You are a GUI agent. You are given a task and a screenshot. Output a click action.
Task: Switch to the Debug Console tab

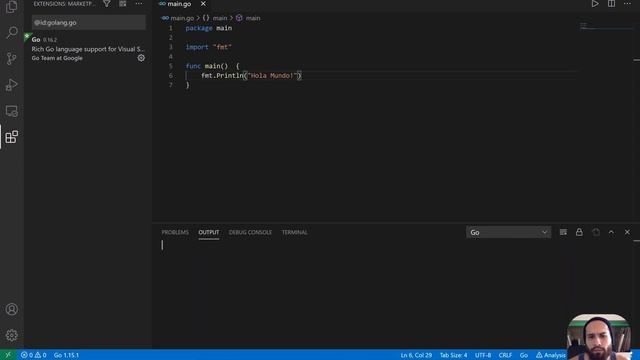pyautogui.click(x=250, y=232)
